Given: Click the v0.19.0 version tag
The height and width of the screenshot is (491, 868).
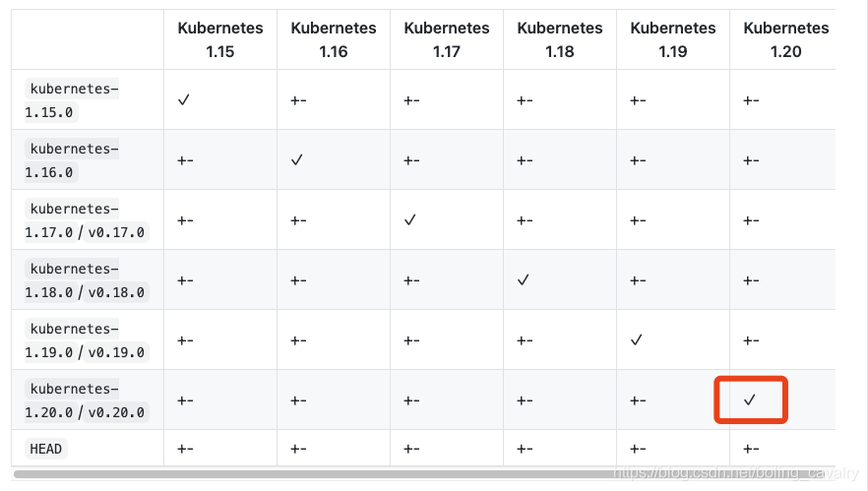Looking at the screenshot, I should click(116, 352).
